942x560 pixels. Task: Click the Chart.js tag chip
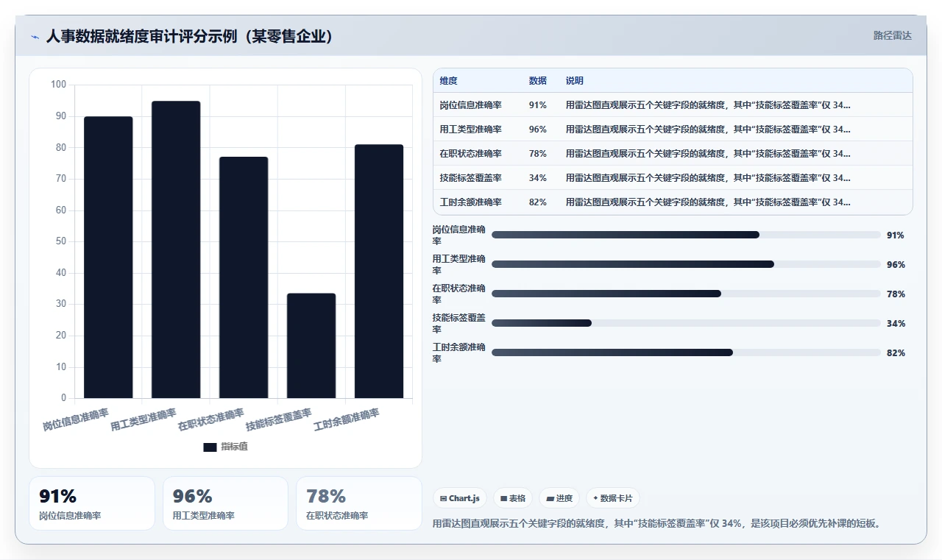pyautogui.click(x=460, y=498)
